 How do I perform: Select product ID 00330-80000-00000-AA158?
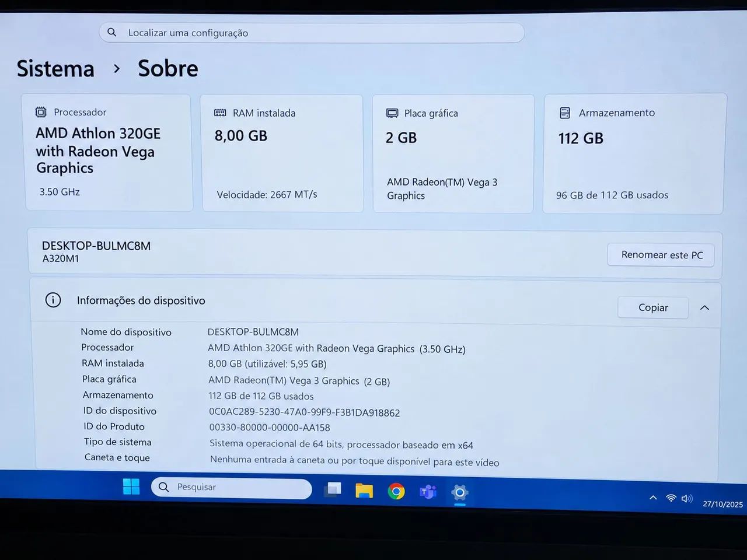(270, 428)
